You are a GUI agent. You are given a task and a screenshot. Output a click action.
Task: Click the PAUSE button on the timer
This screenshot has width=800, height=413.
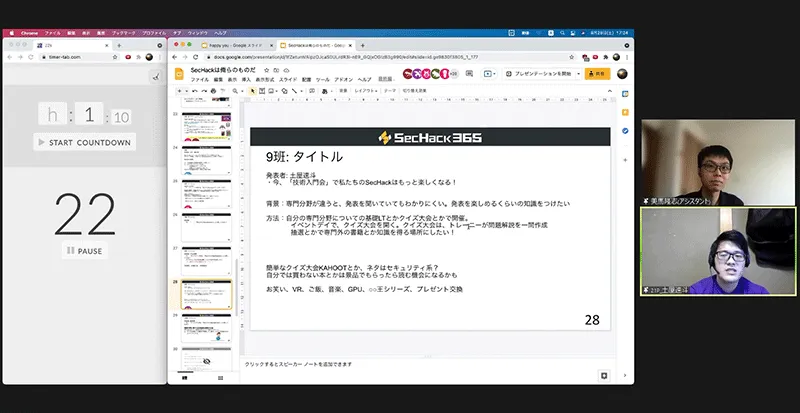coord(85,251)
